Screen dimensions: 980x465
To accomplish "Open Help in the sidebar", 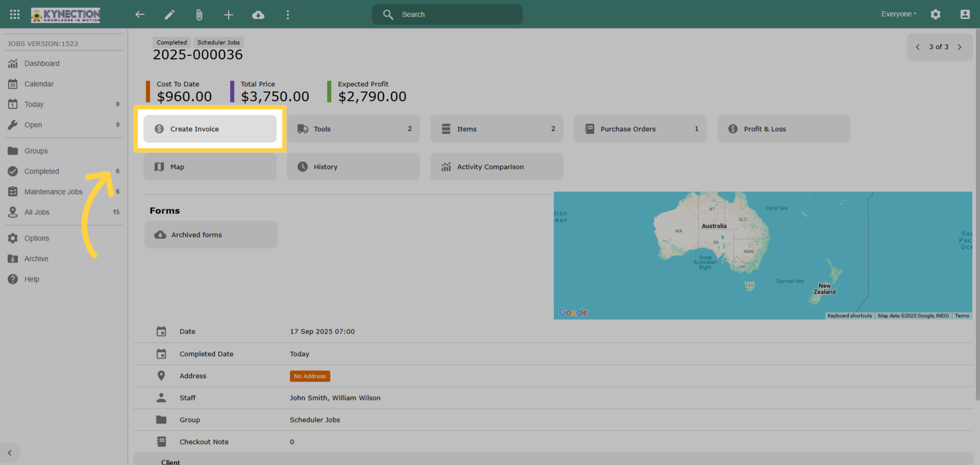I will 64,279.
